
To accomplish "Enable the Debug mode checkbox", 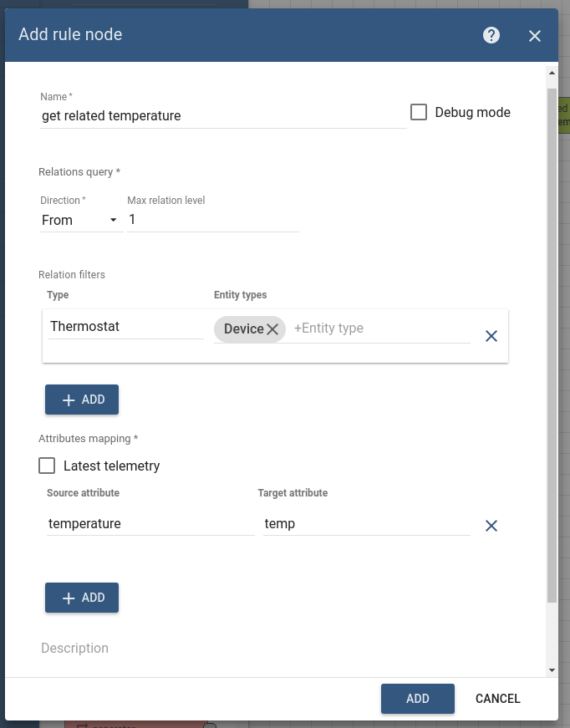I will pos(420,112).
